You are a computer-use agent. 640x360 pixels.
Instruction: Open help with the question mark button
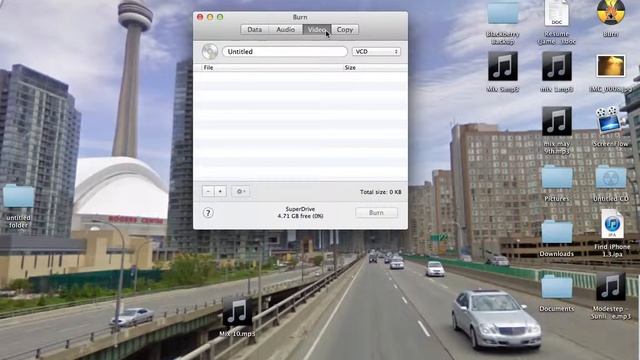click(208, 213)
